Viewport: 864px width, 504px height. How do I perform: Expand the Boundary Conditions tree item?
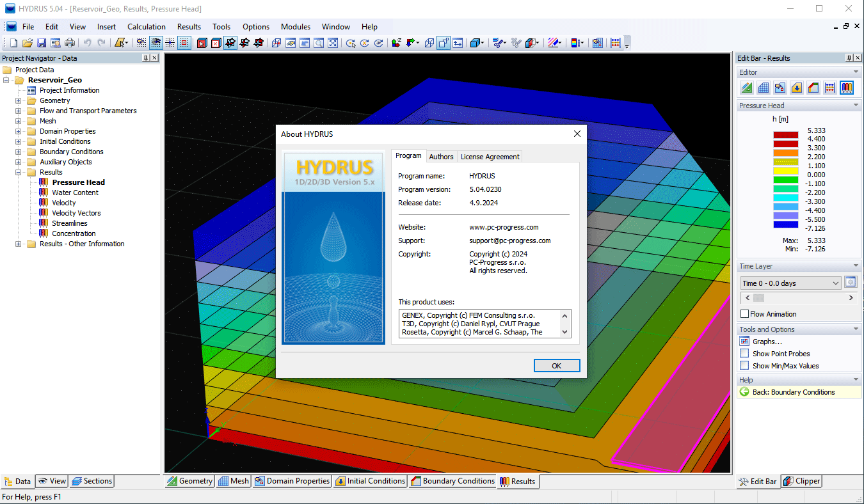pyautogui.click(x=19, y=152)
